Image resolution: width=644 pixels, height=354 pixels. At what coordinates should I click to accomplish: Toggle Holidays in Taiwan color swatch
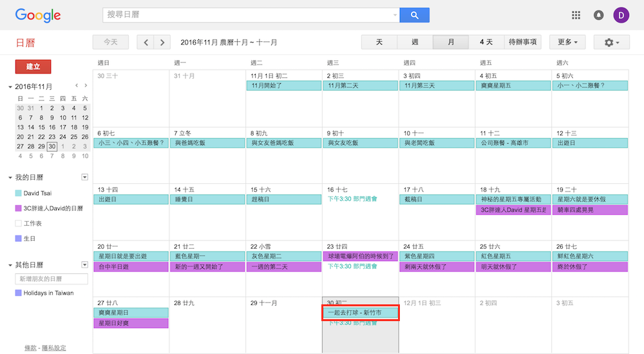coord(18,293)
